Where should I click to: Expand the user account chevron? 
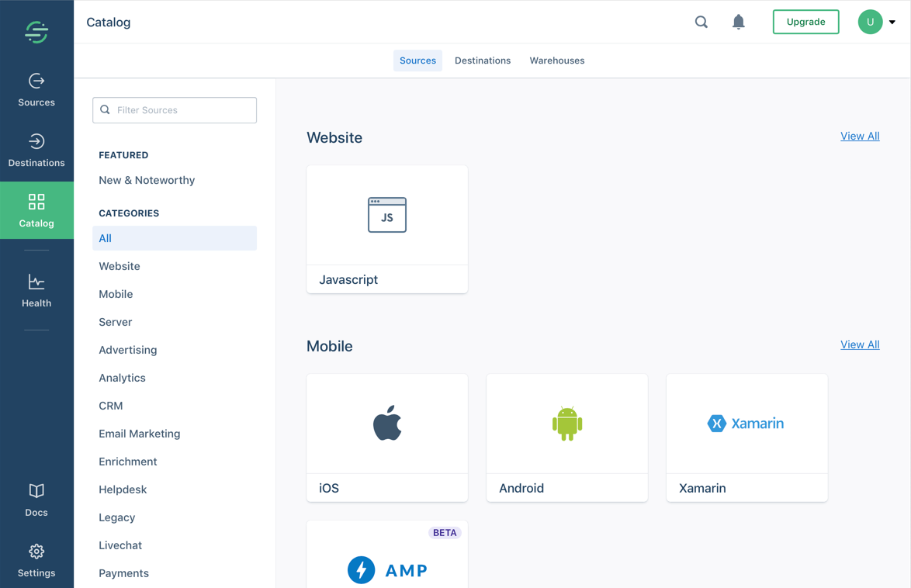click(x=892, y=22)
